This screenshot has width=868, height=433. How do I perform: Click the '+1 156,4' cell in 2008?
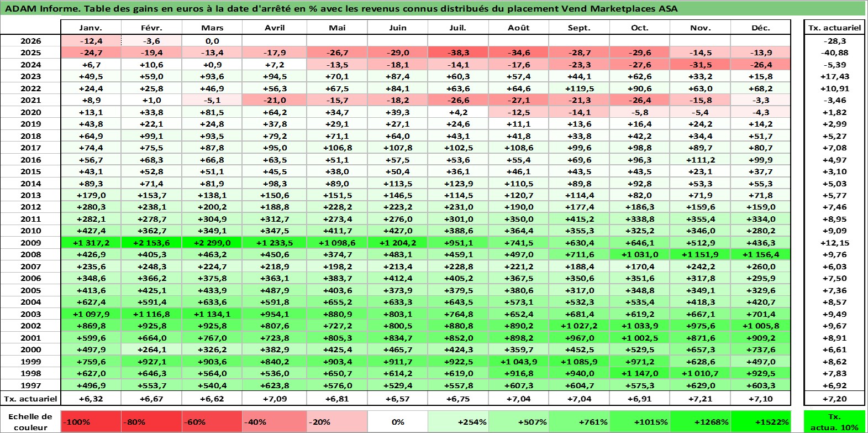point(760,254)
